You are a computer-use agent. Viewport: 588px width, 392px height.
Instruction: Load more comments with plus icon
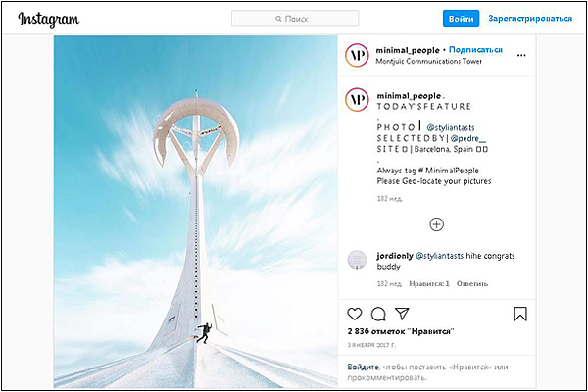click(x=436, y=224)
